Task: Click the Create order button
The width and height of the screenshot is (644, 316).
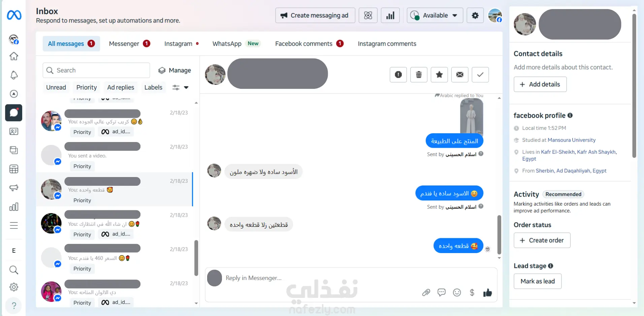Action: pyautogui.click(x=542, y=240)
